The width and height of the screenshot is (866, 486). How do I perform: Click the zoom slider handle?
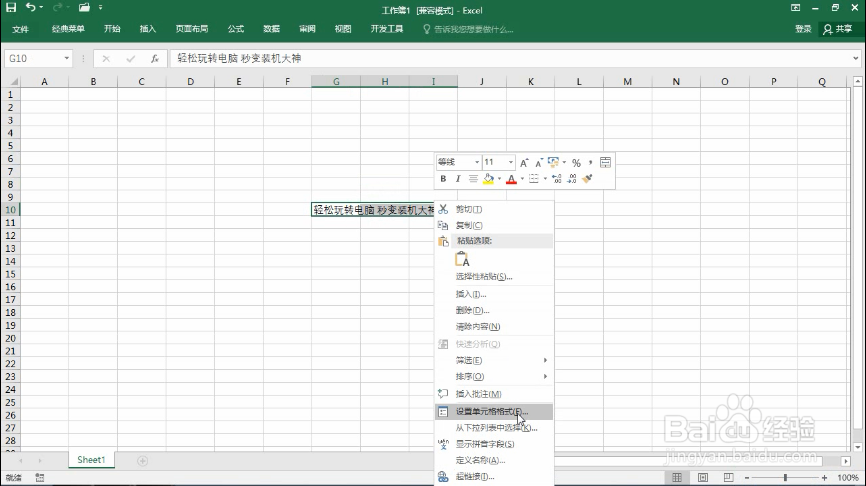coord(785,478)
